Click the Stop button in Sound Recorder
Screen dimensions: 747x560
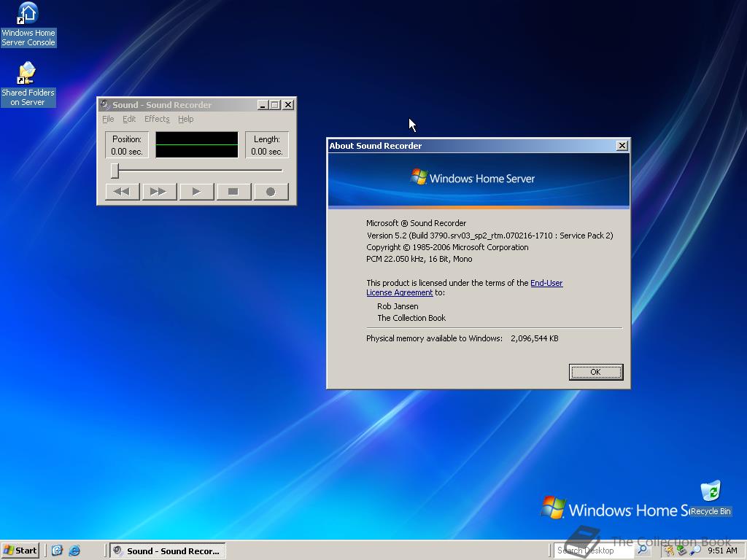coord(233,192)
